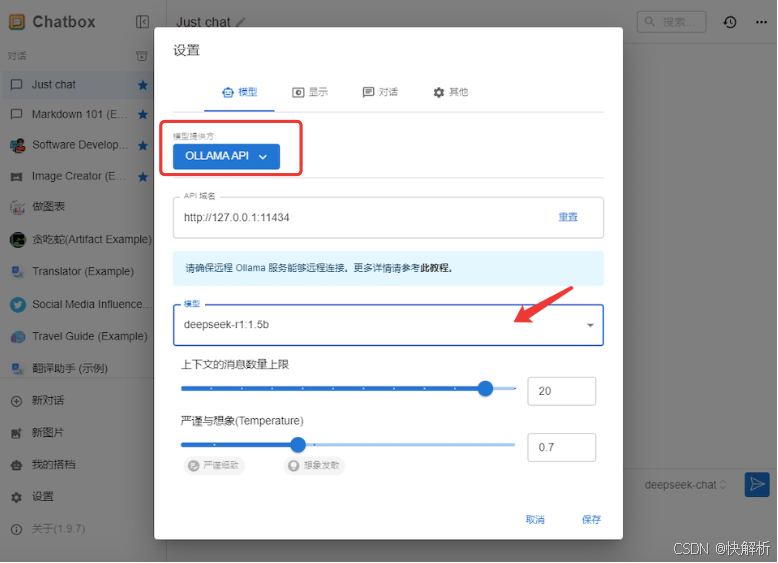Click the Translator (Example) icon
Viewport: 778px width, 563px height.
[x=17, y=272]
